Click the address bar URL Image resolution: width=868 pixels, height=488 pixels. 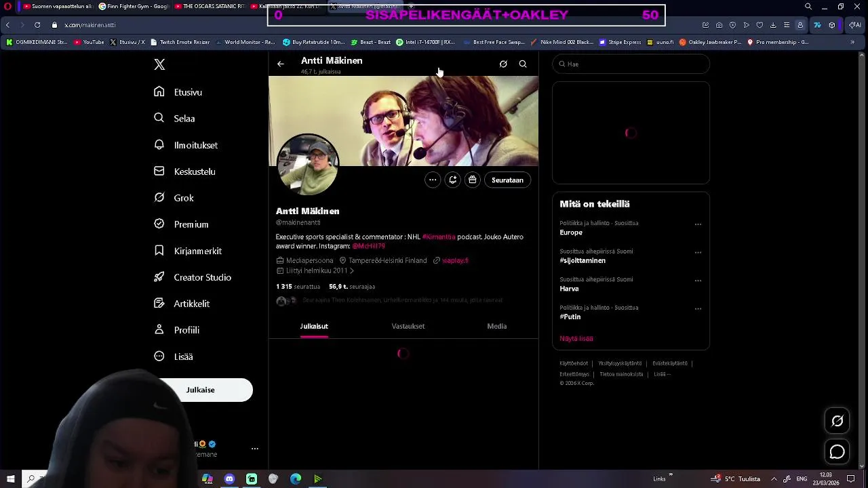click(x=90, y=25)
